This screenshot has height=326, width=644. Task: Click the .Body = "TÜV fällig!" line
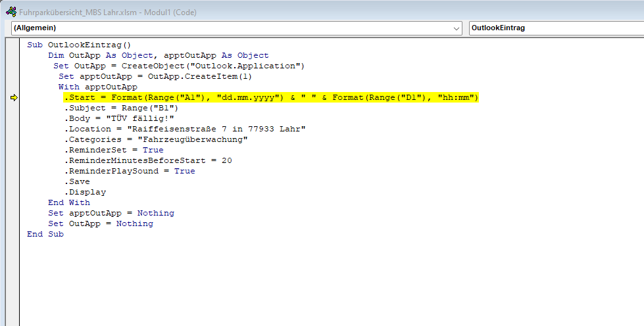click(x=119, y=119)
